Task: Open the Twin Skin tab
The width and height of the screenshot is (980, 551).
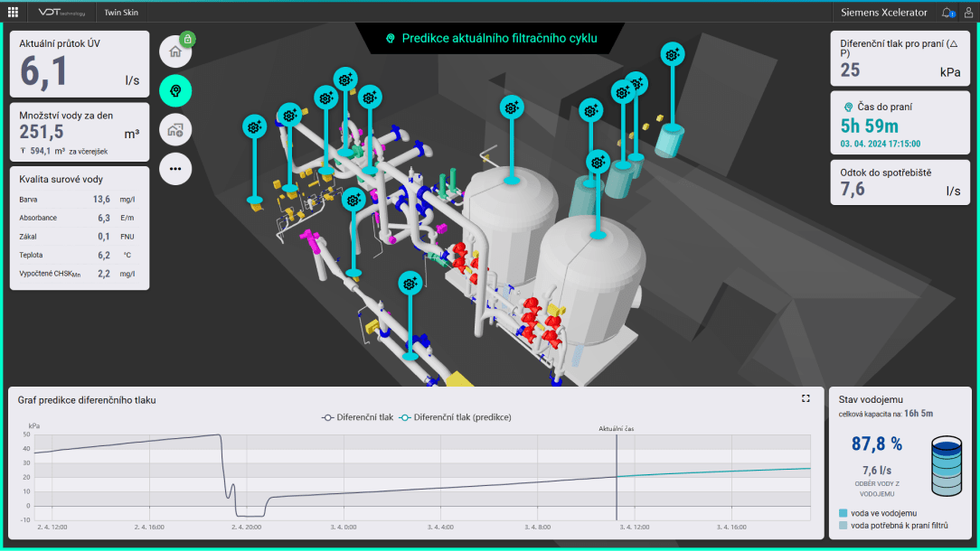Action: coord(122,13)
